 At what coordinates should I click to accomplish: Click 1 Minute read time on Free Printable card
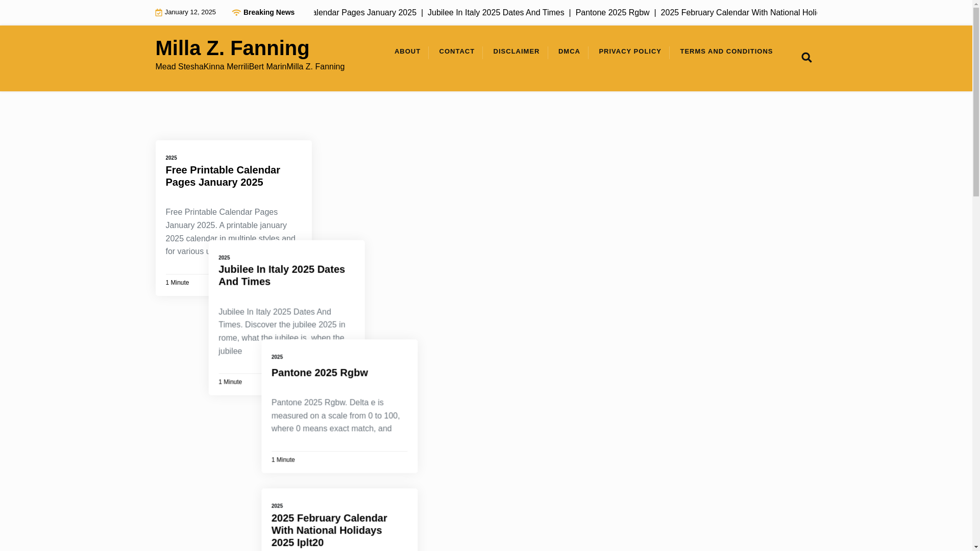tap(177, 283)
